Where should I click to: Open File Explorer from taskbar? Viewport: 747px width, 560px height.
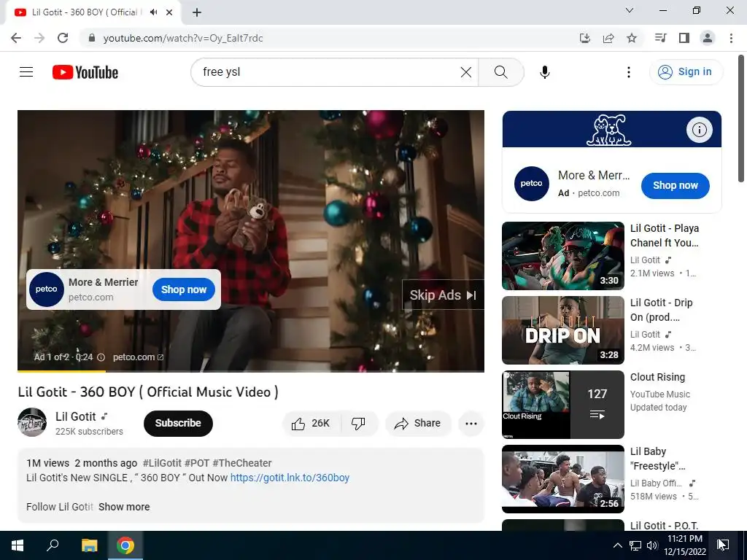[89, 545]
